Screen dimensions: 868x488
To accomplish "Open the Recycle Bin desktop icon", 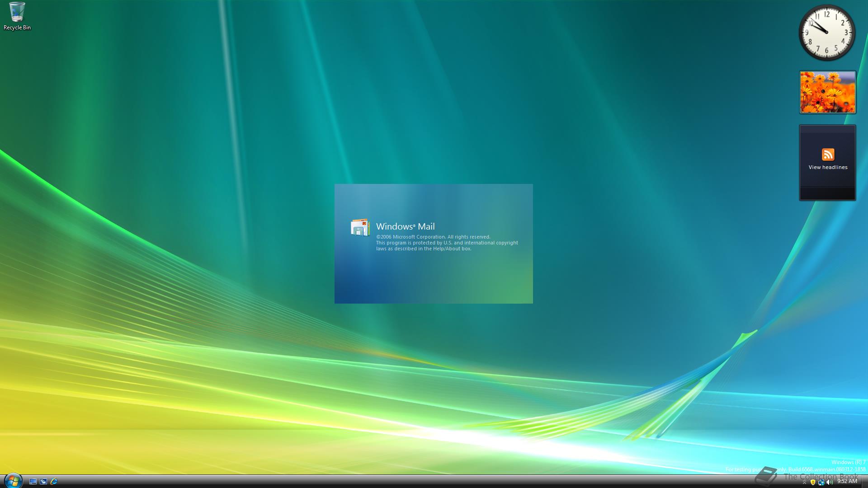I will [17, 16].
